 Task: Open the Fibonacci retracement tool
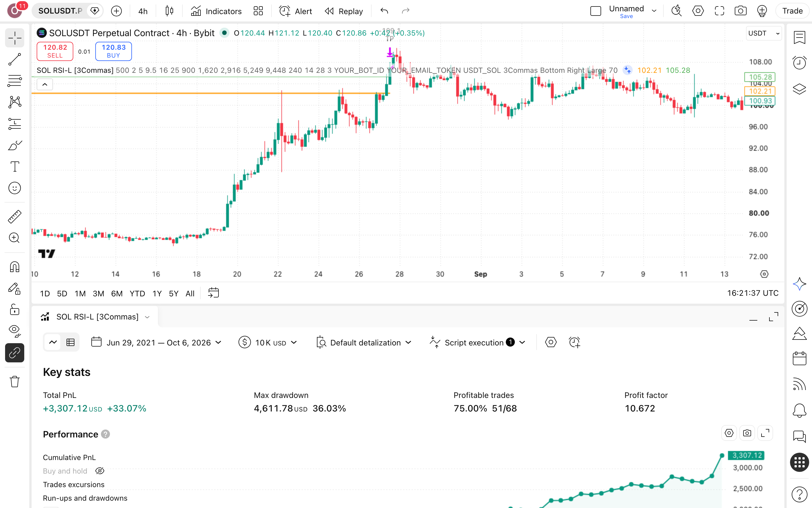(x=14, y=81)
